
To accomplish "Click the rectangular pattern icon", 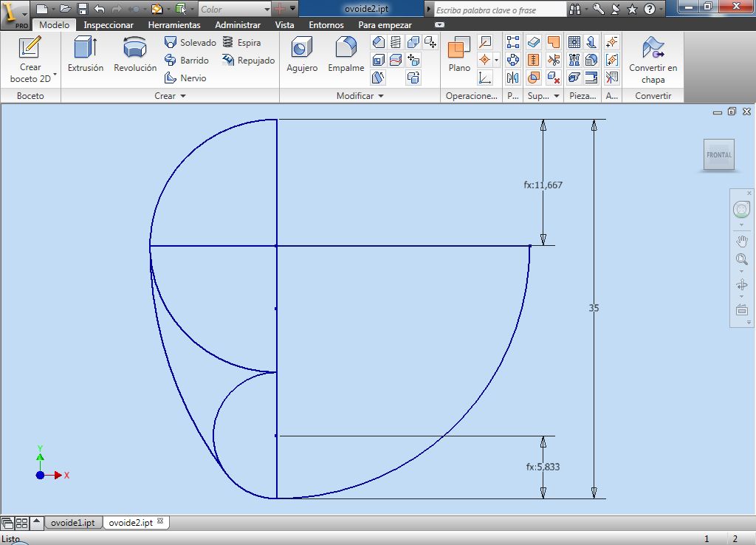I will tap(513, 42).
